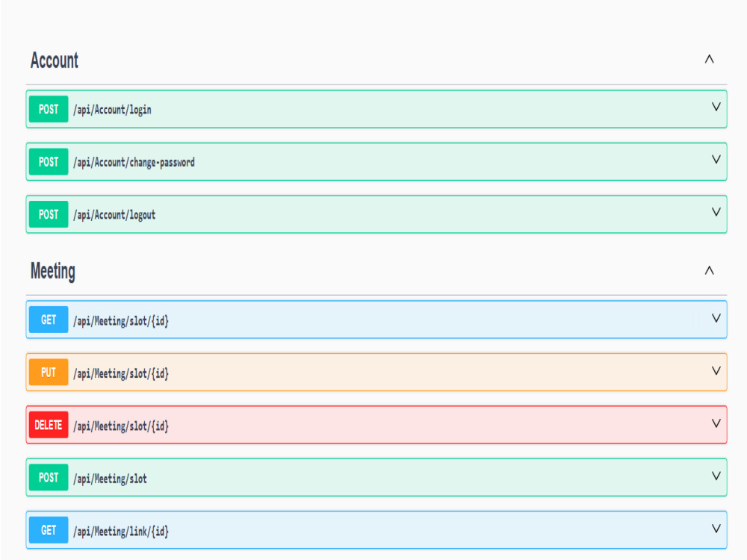This screenshot has width=747, height=560.
Task: Open the /api/Account/change-password path text
Action: point(134,162)
